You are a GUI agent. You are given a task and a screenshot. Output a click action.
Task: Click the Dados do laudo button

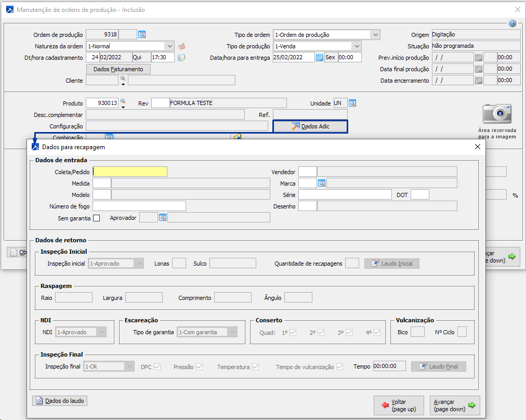[x=60, y=401]
